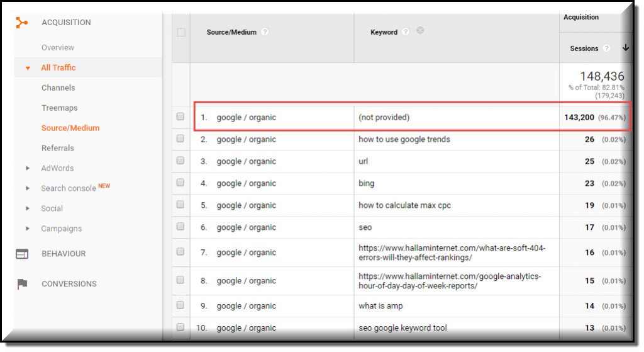Expand the Social submenu arrow
This screenshot has width=644, height=352.
coord(28,208)
